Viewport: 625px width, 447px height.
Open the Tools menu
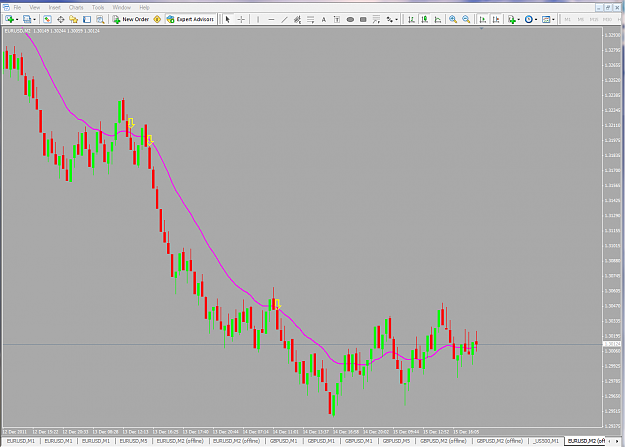pos(98,7)
